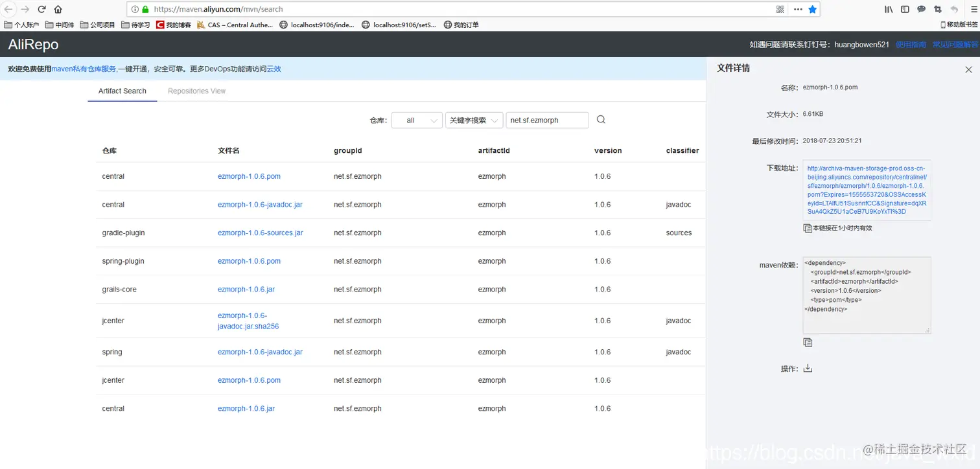Go back to the previous browser page
Image resolution: width=980 pixels, height=469 pixels.
[x=8, y=9]
